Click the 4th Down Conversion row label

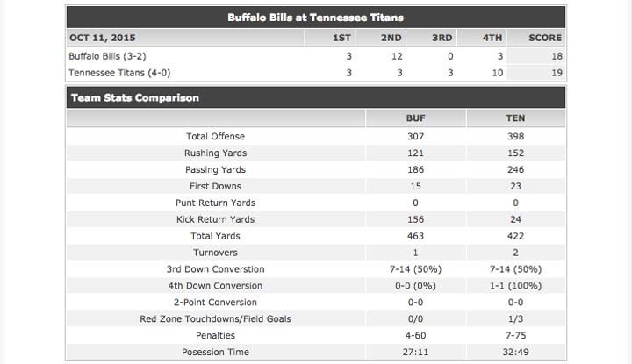tap(215, 286)
